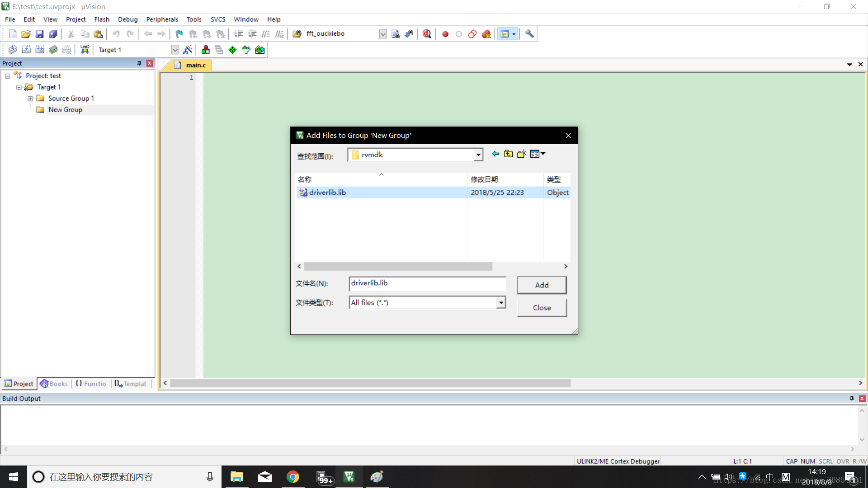
Task: Click the Indent selected lines icon
Action: [239, 34]
